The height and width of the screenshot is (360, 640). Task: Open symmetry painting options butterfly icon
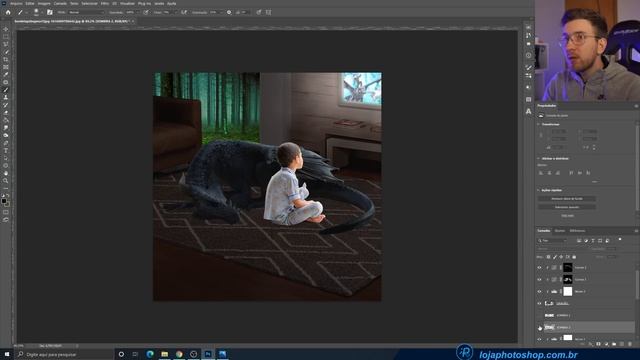point(269,12)
